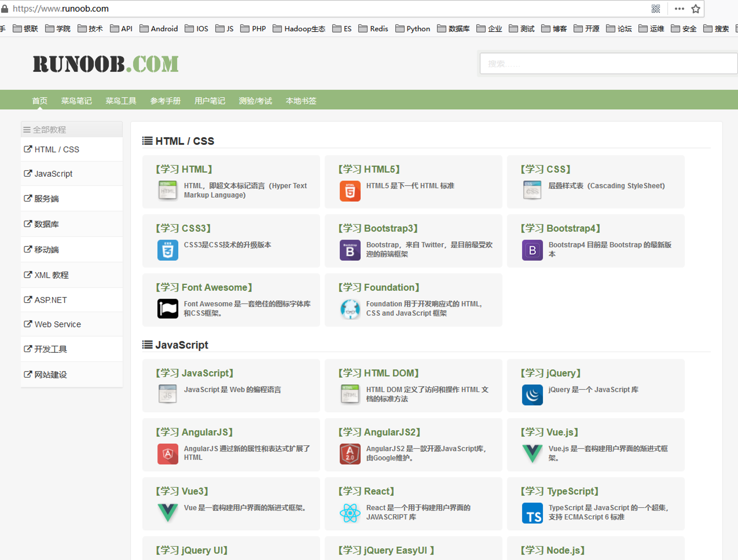
Task: Open the 【学习 React】 heading link
Action: point(366,491)
